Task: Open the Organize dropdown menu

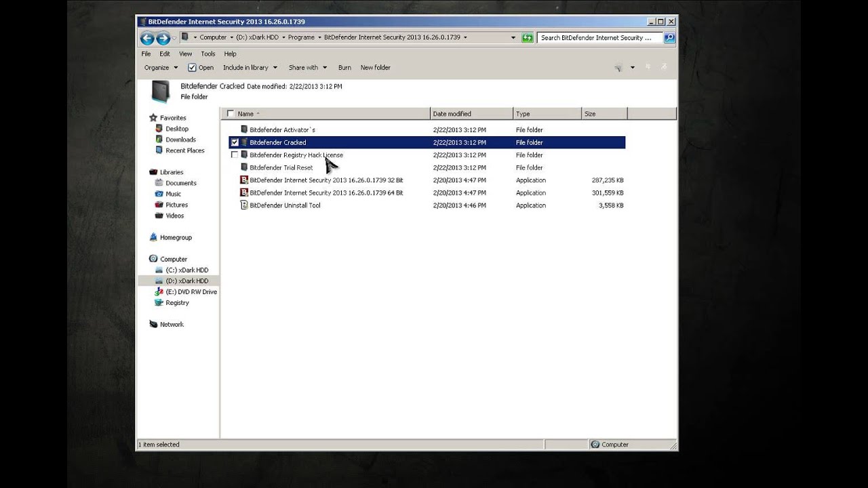Action: click(161, 68)
